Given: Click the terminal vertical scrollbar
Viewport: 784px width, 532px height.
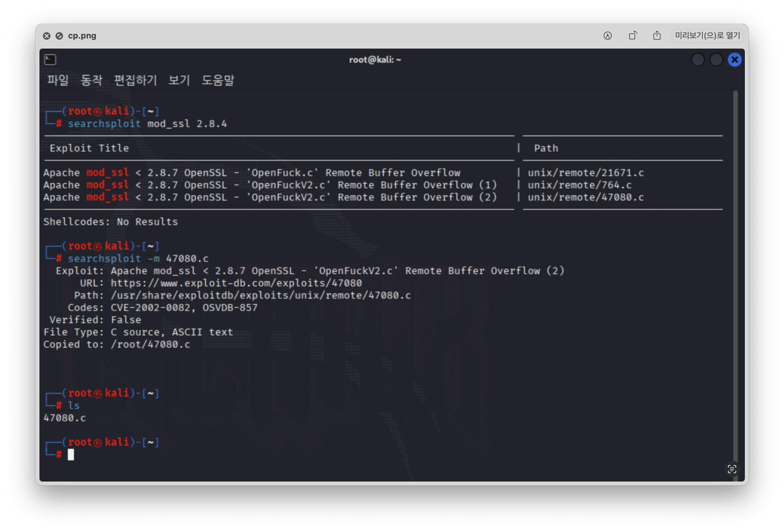Looking at the screenshot, I should (x=735, y=270).
